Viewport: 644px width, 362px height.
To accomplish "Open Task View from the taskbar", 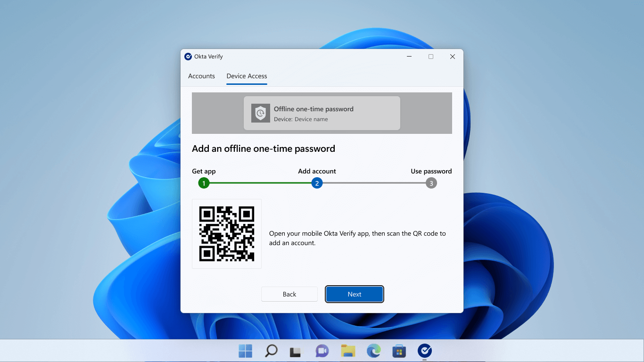I will click(296, 351).
